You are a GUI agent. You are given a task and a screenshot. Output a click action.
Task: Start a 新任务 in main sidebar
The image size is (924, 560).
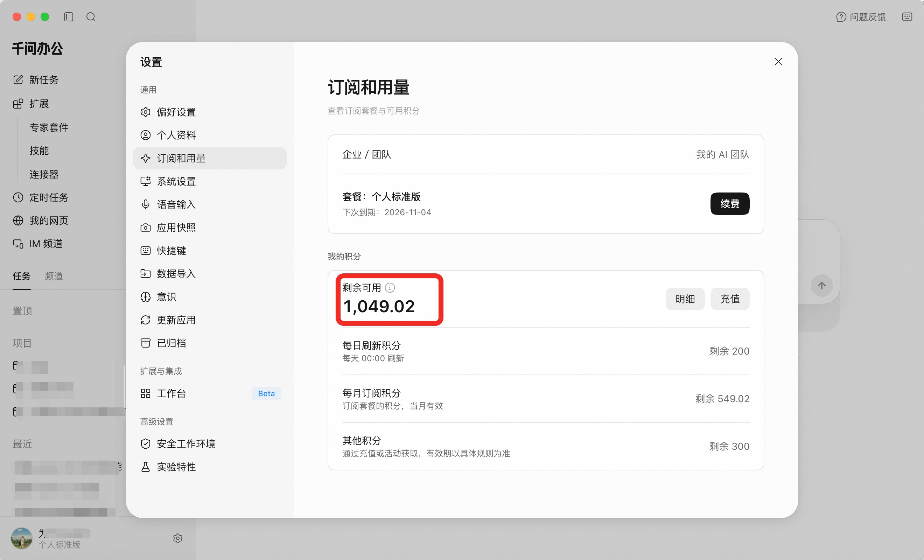(36, 80)
